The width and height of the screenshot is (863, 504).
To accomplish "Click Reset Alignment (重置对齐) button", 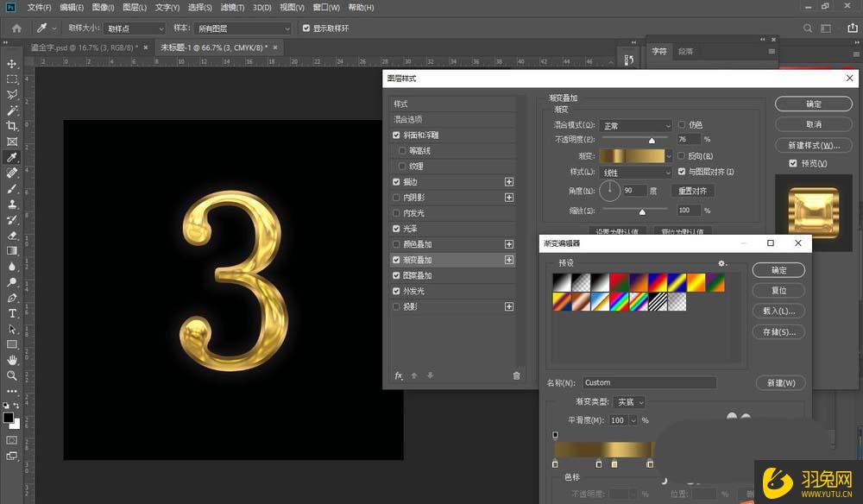I will point(692,191).
